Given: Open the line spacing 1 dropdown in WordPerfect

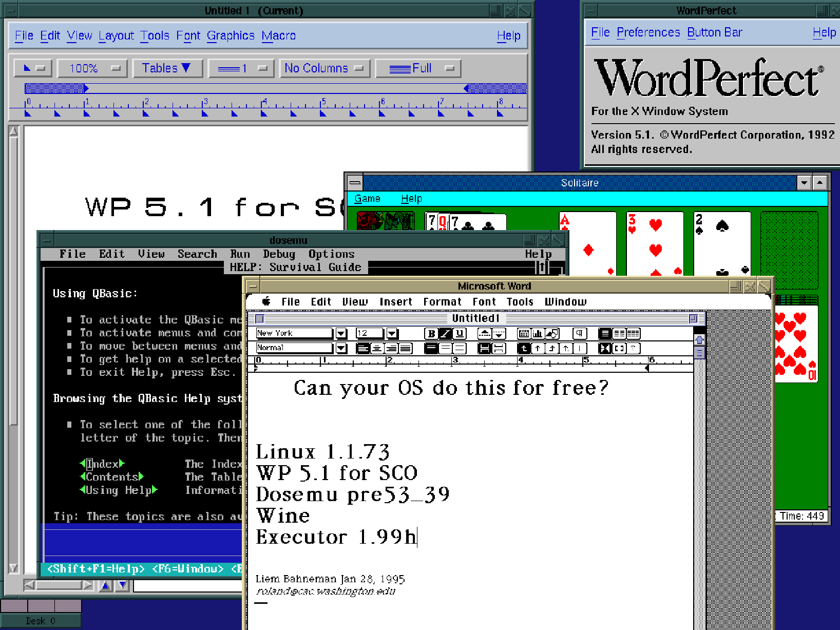Looking at the screenshot, I should 241,68.
